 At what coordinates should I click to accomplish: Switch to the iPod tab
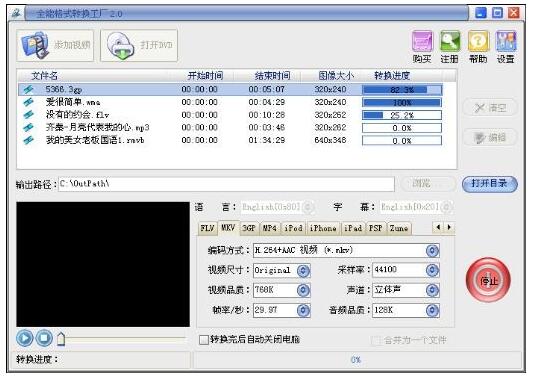pyautogui.click(x=293, y=228)
